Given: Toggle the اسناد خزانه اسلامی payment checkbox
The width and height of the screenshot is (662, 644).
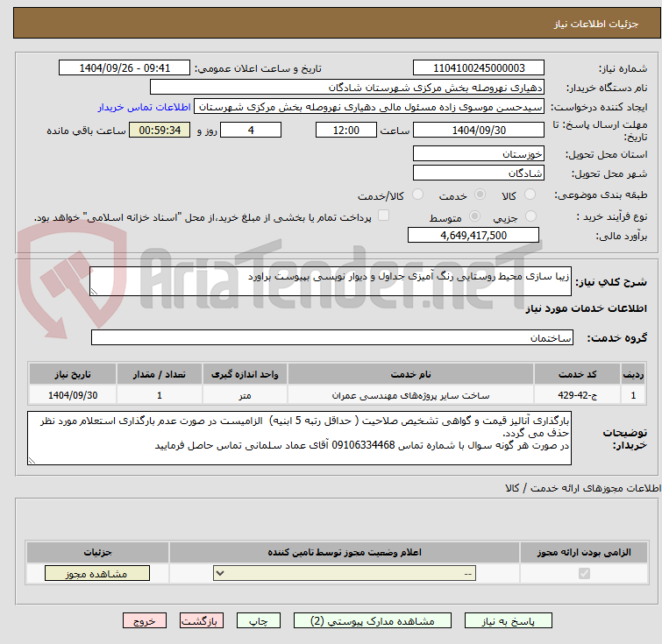Looking at the screenshot, I should click(383, 216).
